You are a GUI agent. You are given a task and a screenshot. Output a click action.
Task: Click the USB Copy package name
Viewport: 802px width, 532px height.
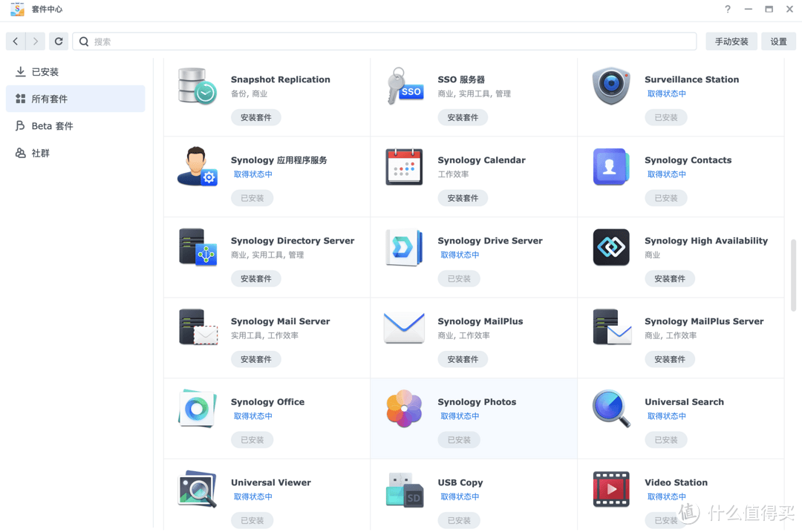coord(460,483)
